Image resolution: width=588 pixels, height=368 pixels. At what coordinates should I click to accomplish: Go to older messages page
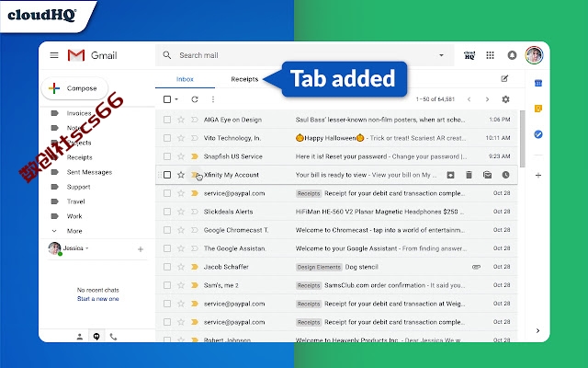tap(487, 99)
